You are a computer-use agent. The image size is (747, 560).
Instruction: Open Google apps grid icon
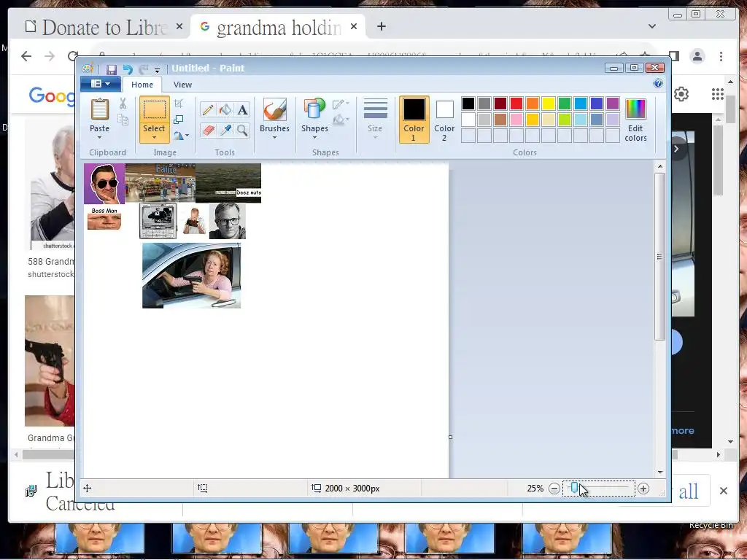[x=718, y=94]
